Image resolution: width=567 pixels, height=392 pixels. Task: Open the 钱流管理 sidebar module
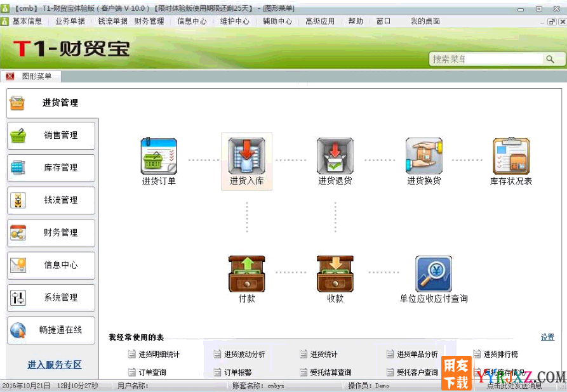(x=50, y=200)
